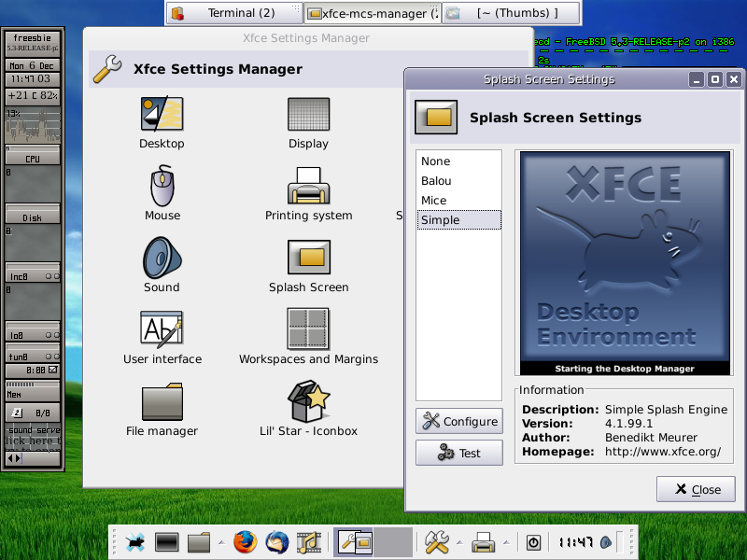Click the wrench icon in Settings Manager header
This screenshot has width=747, height=560.
pos(107,69)
